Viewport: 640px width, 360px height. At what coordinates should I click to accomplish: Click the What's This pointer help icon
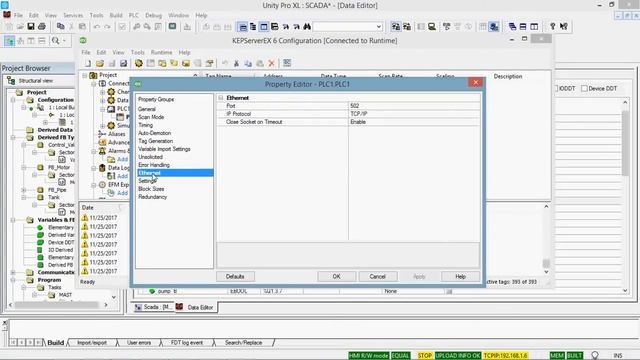(564, 27)
